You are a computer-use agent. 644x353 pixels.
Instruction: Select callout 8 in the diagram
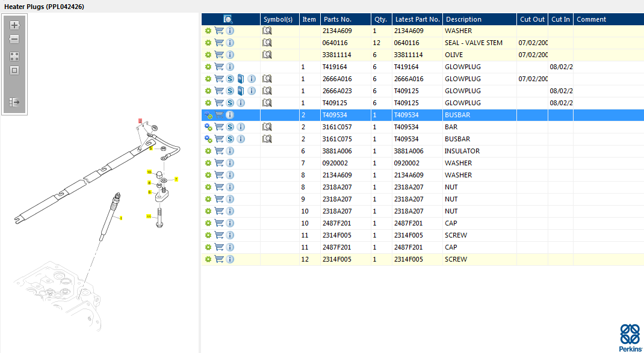tap(149, 183)
